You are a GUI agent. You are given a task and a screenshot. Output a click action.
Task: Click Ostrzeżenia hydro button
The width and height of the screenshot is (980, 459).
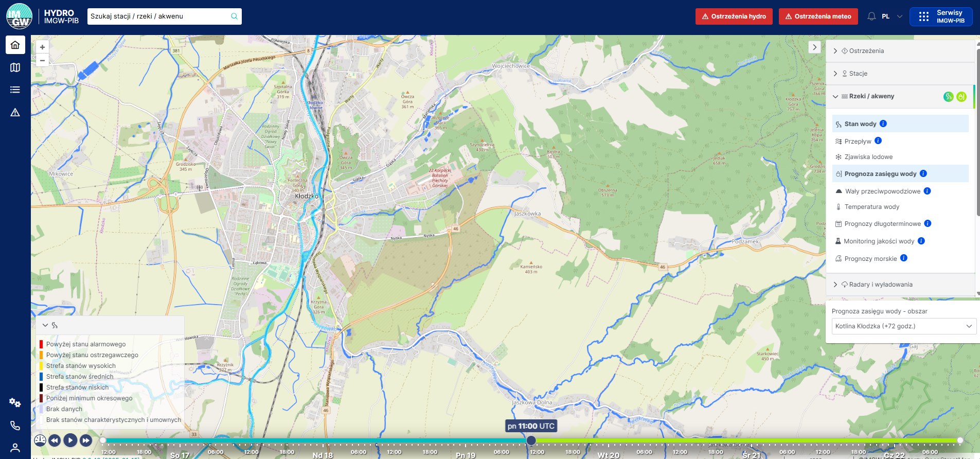pos(734,16)
